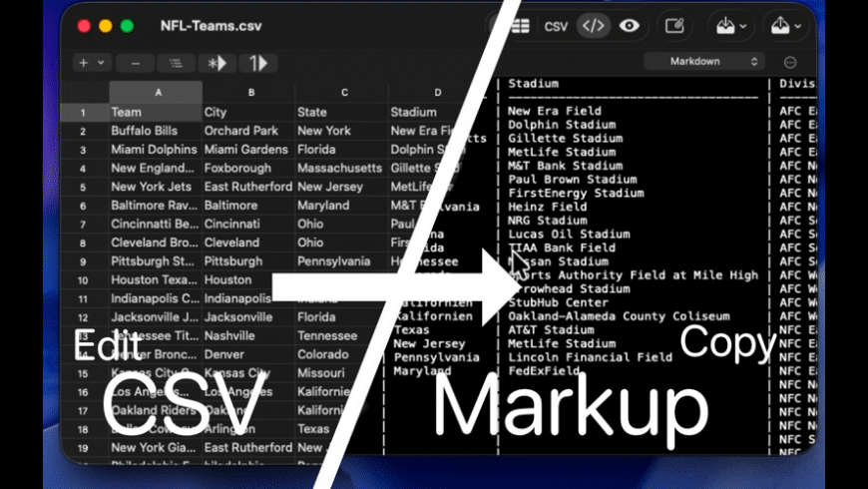Select the "Miami Dolphins" cell

pyautogui.click(x=156, y=150)
